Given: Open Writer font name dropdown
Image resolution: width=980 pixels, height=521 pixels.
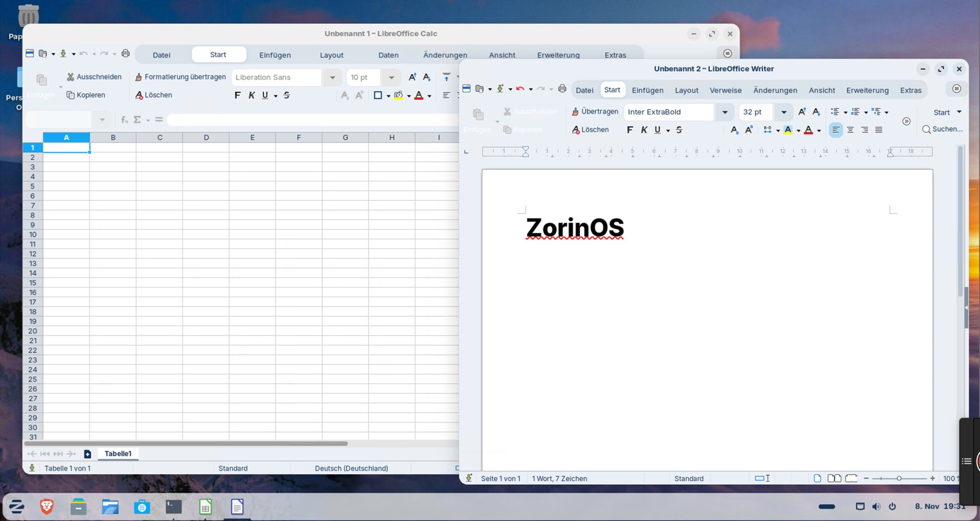Looking at the screenshot, I should (x=725, y=112).
